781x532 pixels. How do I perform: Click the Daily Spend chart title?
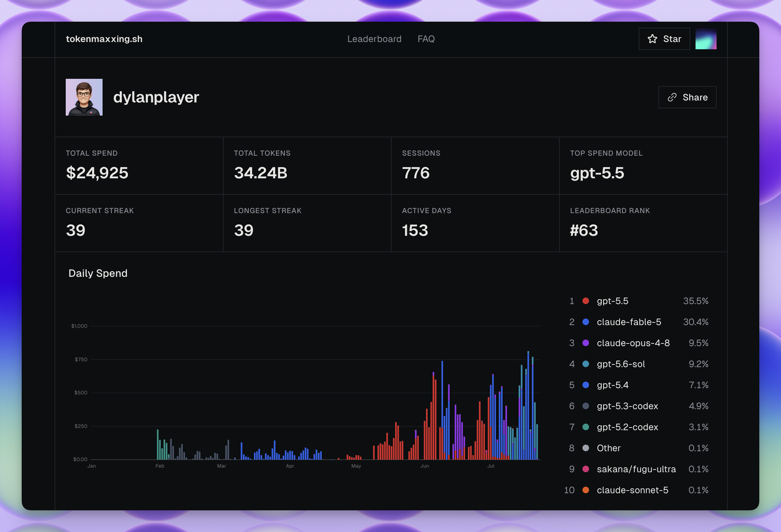coord(98,273)
